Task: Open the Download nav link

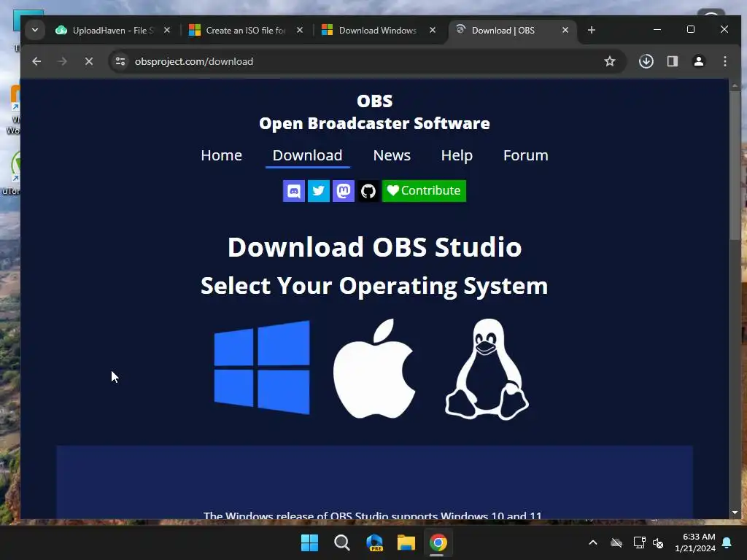Action: click(x=307, y=155)
